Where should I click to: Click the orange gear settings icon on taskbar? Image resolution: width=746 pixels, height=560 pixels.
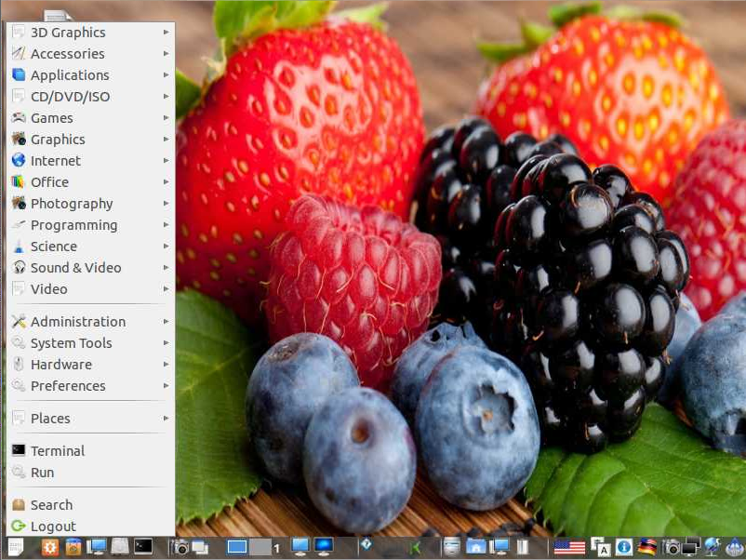click(50, 548)
